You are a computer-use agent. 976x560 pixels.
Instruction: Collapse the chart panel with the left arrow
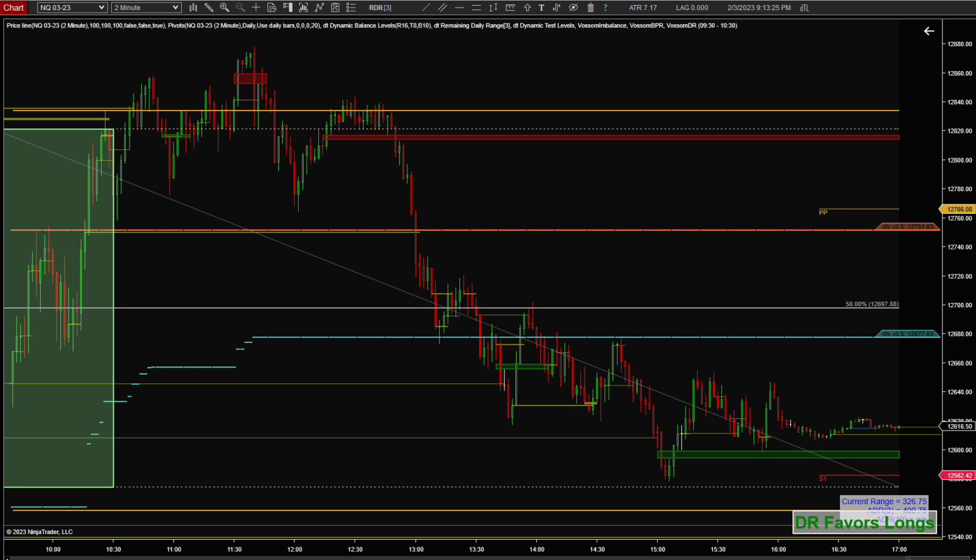click(x=929, y=30)
